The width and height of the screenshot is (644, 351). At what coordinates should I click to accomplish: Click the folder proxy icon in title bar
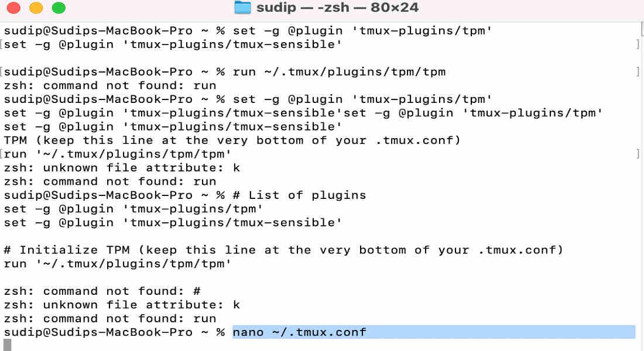(x=242, y=8)
